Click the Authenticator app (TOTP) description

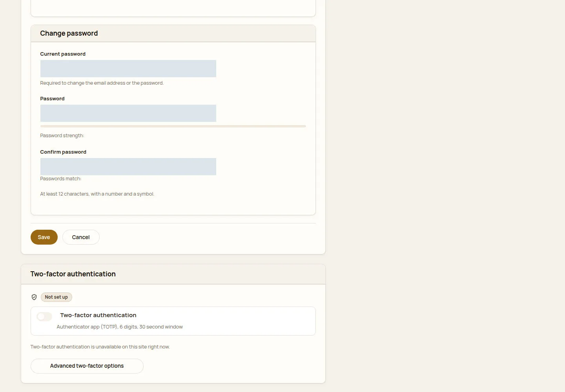coord(120,327)
